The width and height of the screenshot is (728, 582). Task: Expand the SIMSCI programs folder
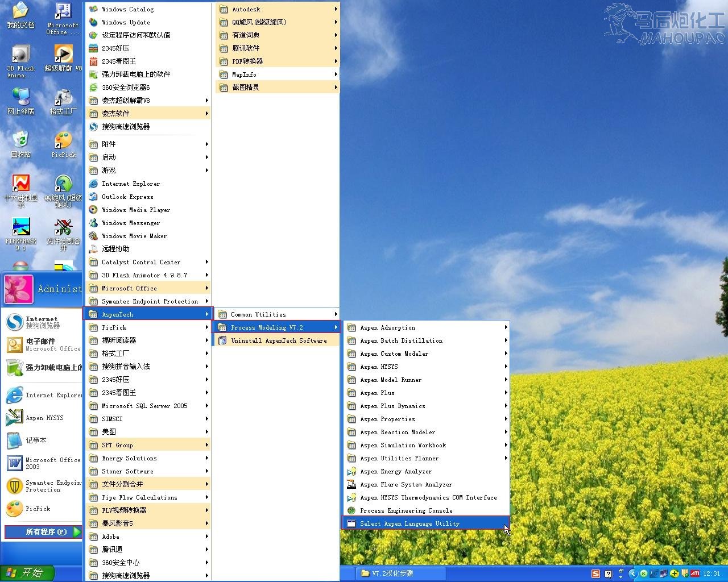tap(148, 419)
